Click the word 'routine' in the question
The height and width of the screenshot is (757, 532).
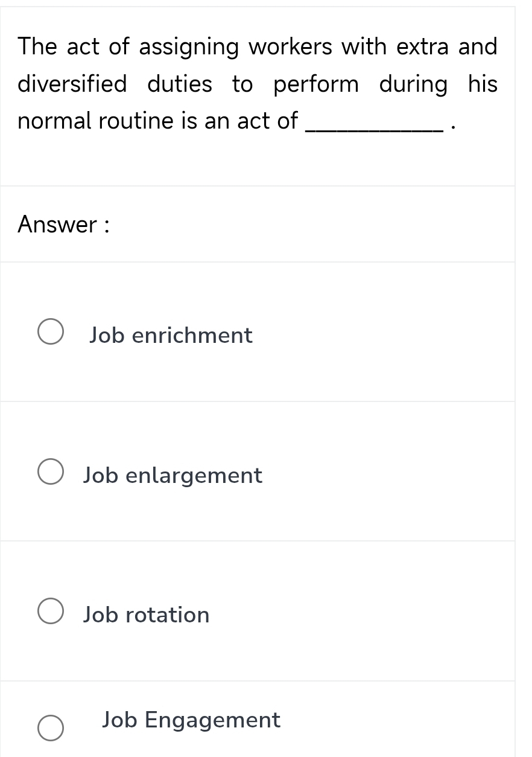tap(137, 121)
